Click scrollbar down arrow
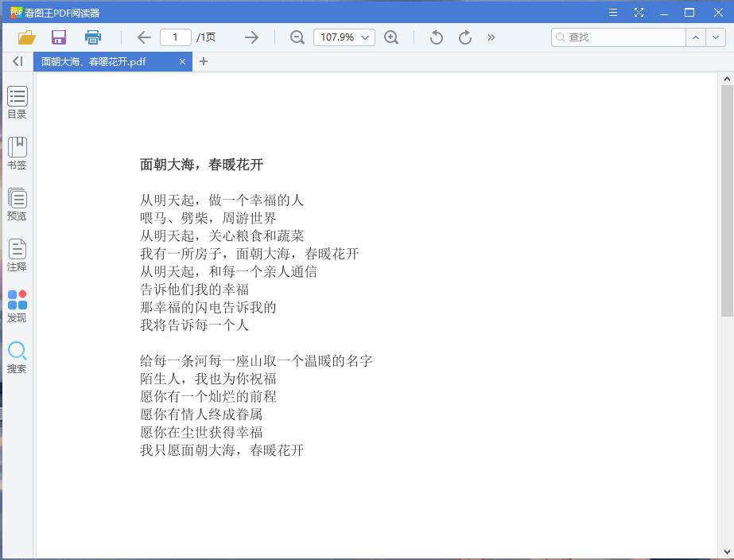This screenshot has width=734, height=560. (x=727, y=552)
